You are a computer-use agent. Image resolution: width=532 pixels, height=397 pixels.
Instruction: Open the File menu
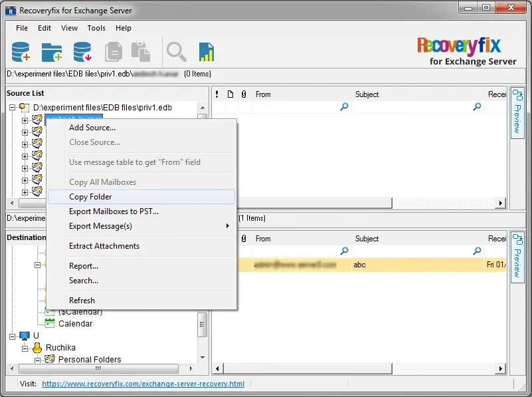coord(22,28)
